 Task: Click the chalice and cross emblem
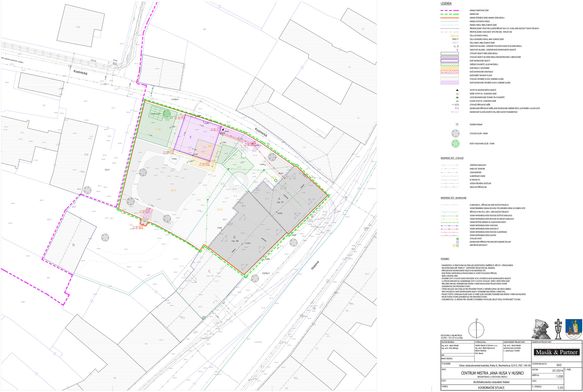pyautogui.click(x=558, y=329)
